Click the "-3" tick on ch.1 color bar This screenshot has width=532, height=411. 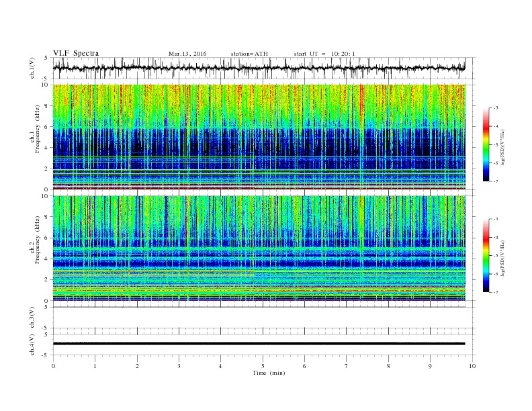pyautogui.click(x=496, y=108)
